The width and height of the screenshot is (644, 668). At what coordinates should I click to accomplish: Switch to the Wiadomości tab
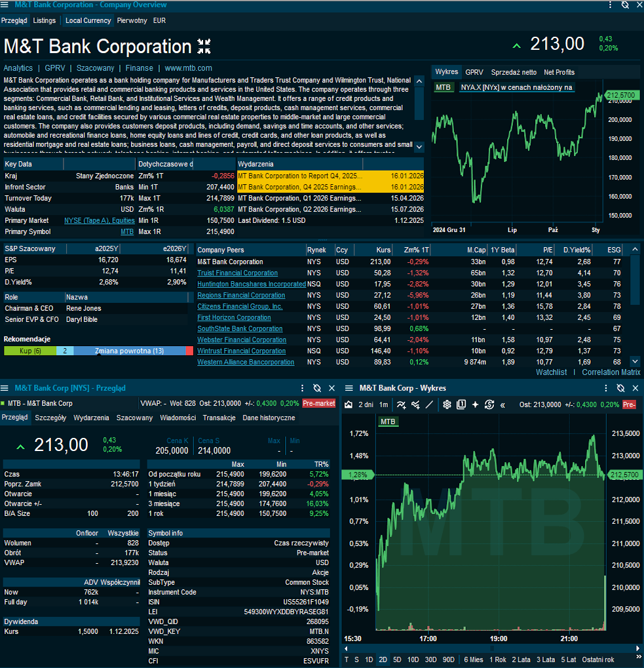click(x=178, y=418)
